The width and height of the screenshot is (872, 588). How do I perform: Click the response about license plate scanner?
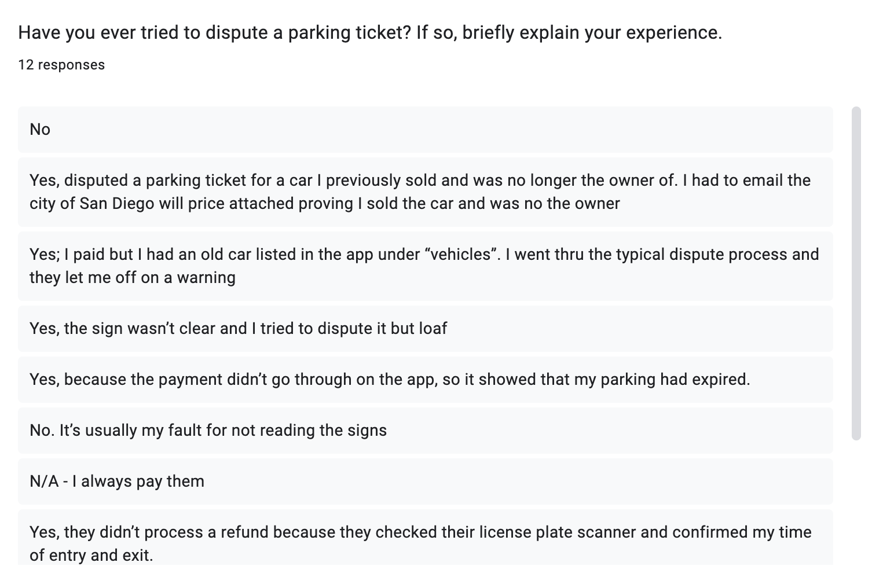(x=425, y=538)
